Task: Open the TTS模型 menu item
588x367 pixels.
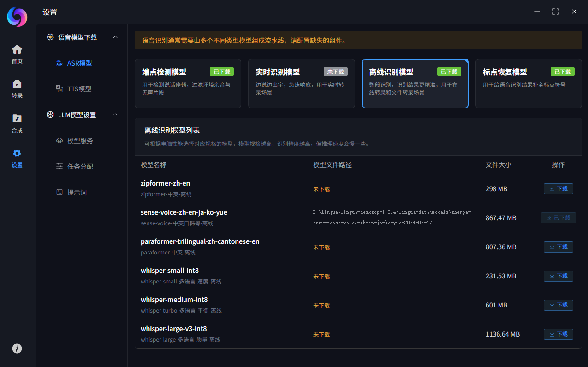Action: [82, 89]
